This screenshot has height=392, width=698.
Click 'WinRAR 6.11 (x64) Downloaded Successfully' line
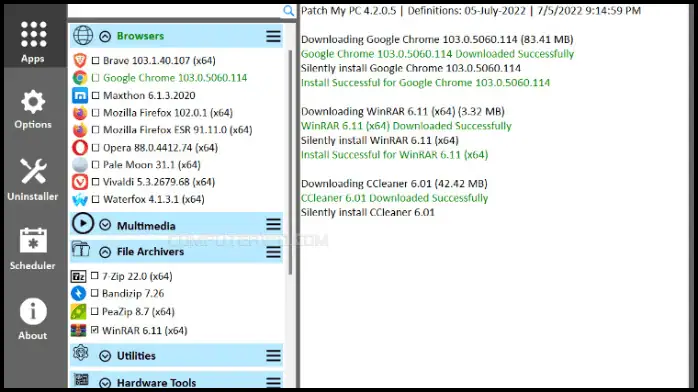406,126
